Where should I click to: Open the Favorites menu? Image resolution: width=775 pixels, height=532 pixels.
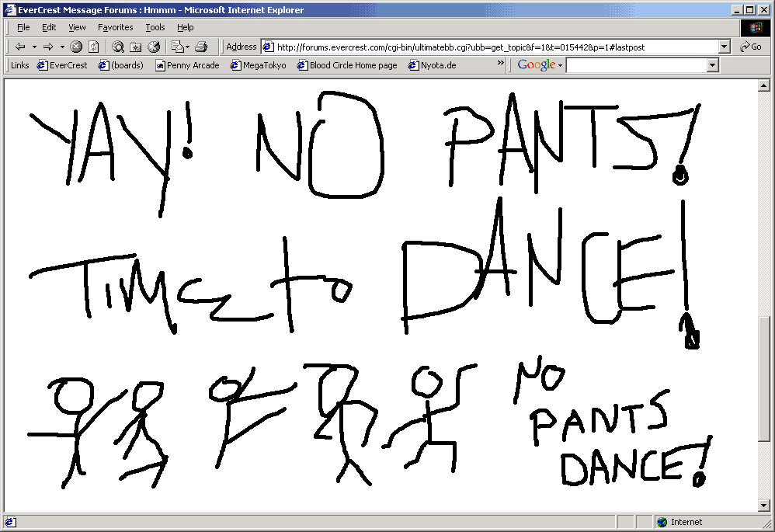[115, 27]
